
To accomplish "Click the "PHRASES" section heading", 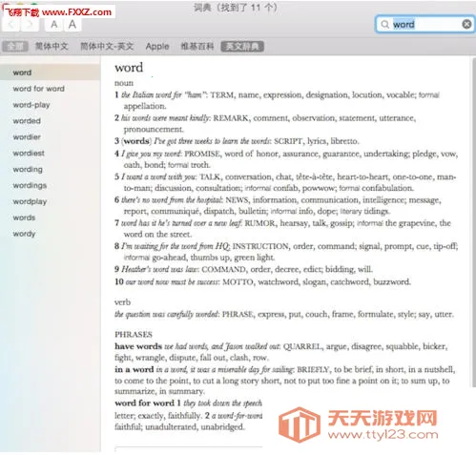I will [x=134, y=335].
